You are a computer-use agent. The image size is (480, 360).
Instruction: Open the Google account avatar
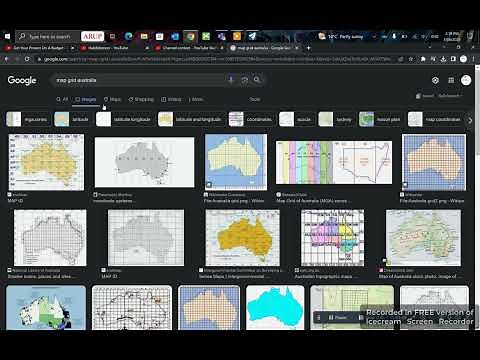tap(466, 80)
